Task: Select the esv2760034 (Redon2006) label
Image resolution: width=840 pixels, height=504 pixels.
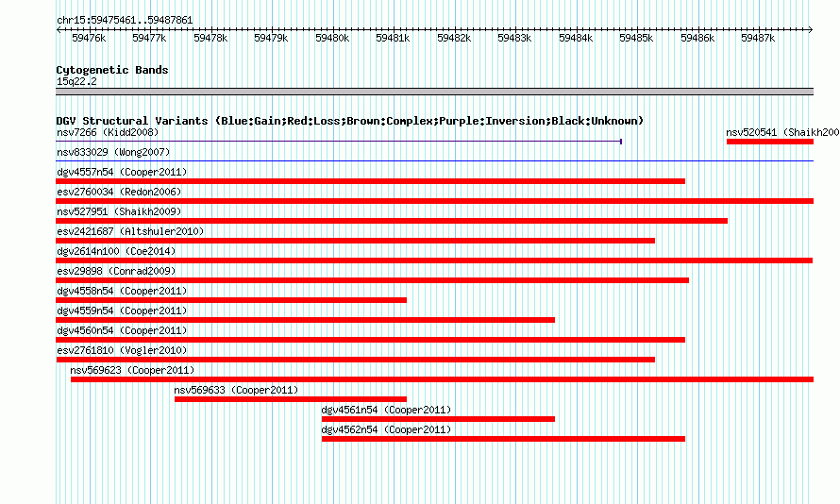Action: click(119, 192)
